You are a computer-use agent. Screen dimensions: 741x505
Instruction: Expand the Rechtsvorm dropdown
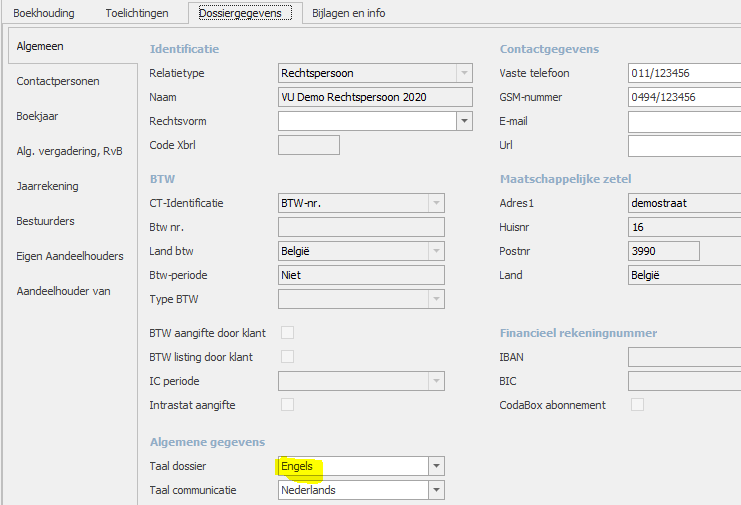pos(464,121)
